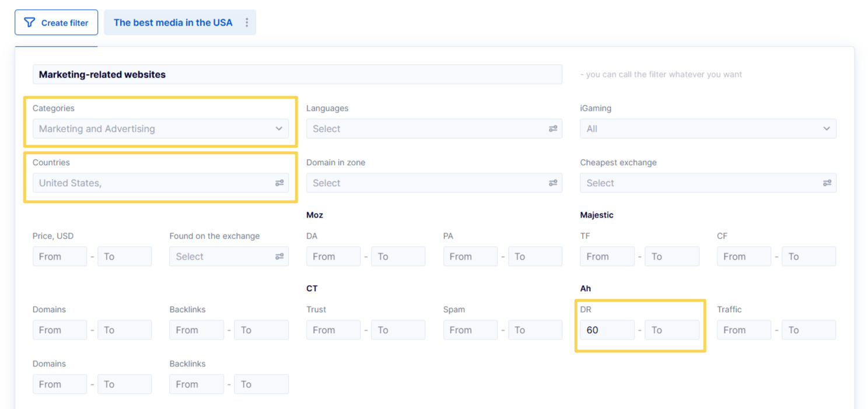Click the Create filter button
This screenshot has height=409, width=868.
[56, 23]
